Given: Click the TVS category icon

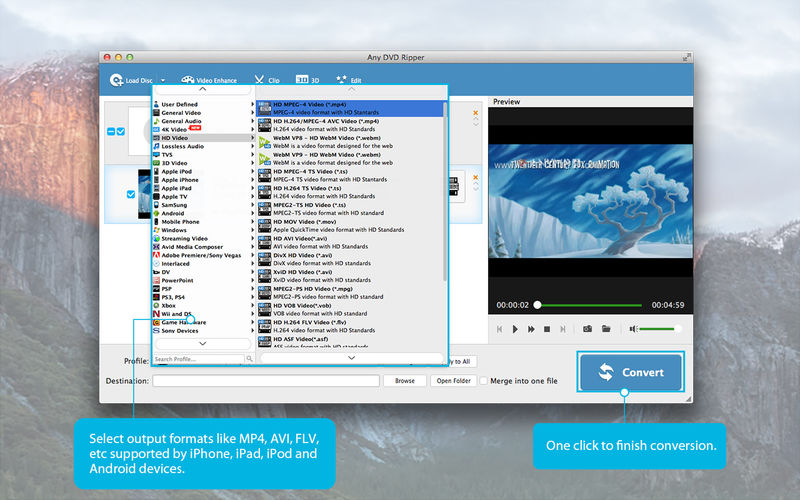Looking at the screenshot, I should (157, 155).
